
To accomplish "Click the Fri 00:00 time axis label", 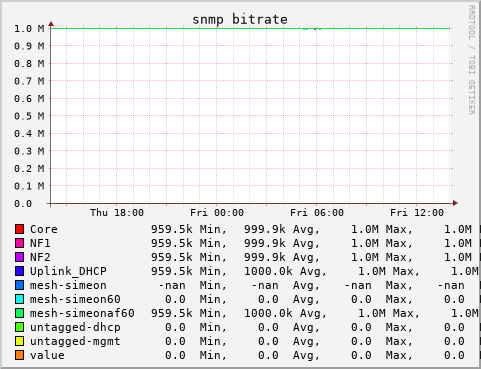I will [x=217, y=213].
